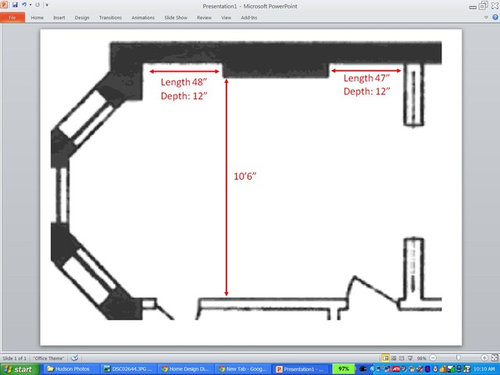The image size is (500, 375).
Task: Open the Insert ribbon tab
Action: (x=59, y=18)
